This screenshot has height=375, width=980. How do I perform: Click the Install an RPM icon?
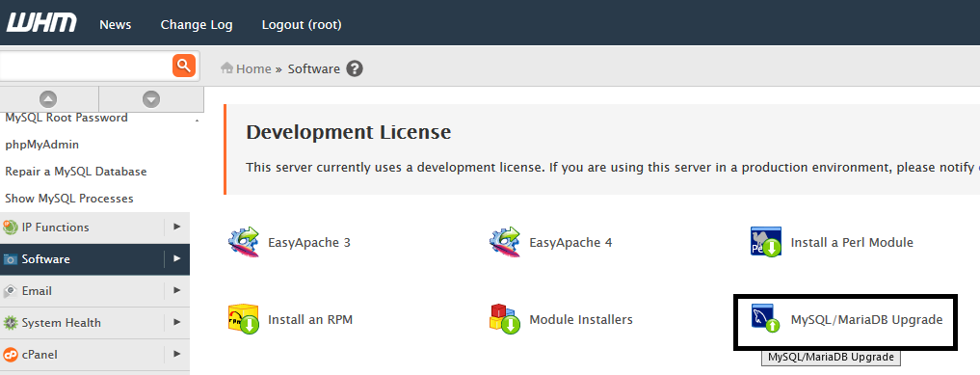point(244,319)
